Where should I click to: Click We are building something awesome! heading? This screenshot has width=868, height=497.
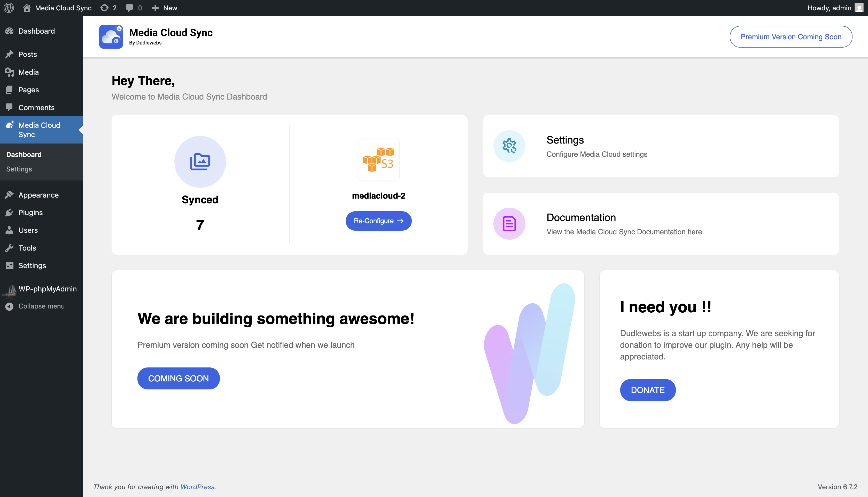click(x=276, y=319)
